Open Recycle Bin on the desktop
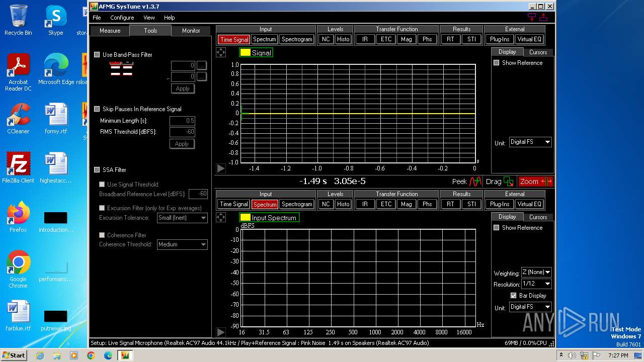The width and height of the screenshot is (644, 362). point(18,21)
